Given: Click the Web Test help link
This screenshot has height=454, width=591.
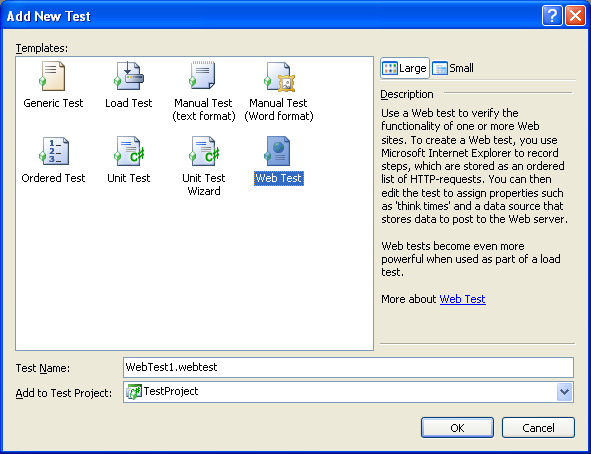Looking at the screenshot, I should [462, 299].
